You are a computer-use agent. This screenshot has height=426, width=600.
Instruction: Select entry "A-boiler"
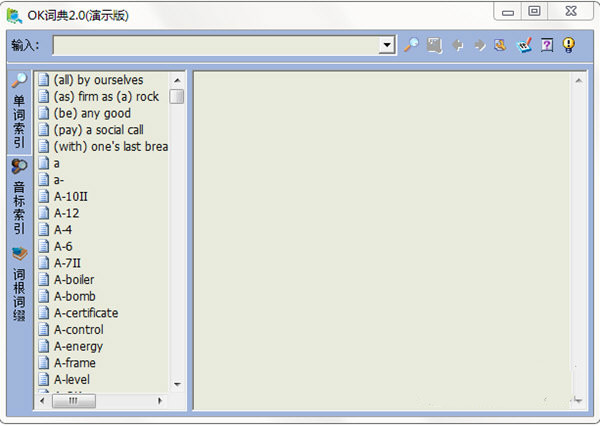point(74,280)
